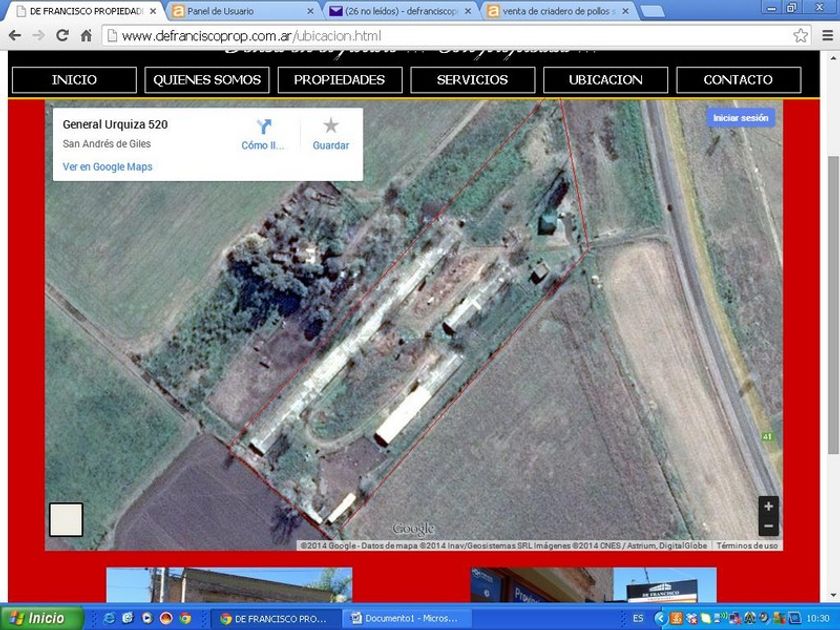This screenshot has width=840, height=630.
Task: Click the browser back arrow
Action: 15,36
